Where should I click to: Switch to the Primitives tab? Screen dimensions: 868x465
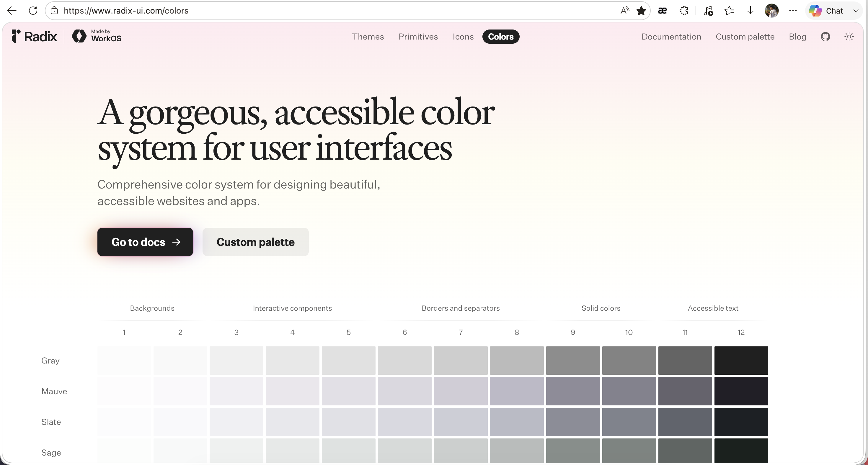418,37
